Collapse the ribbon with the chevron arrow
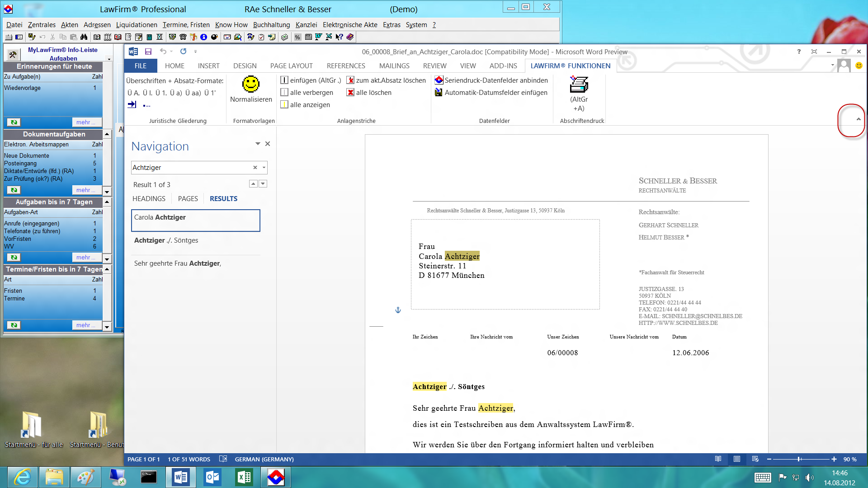The image size is (868, 488). (x=858, y=119)
